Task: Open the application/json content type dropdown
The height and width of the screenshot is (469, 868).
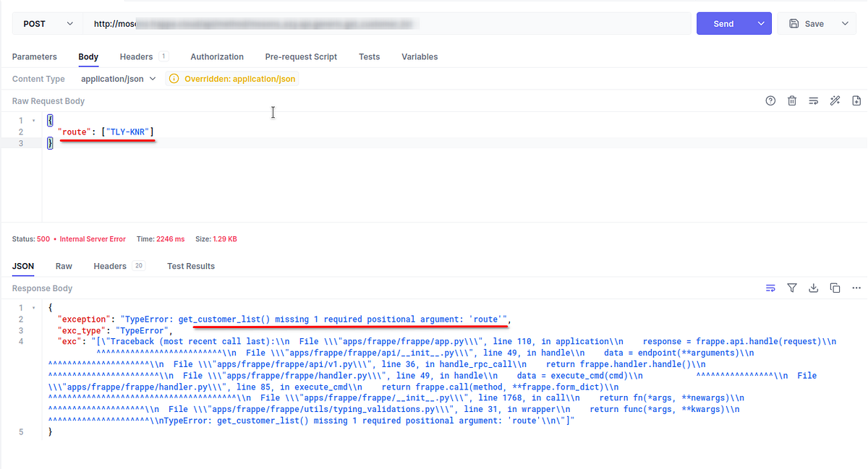Action: (119, 79)
